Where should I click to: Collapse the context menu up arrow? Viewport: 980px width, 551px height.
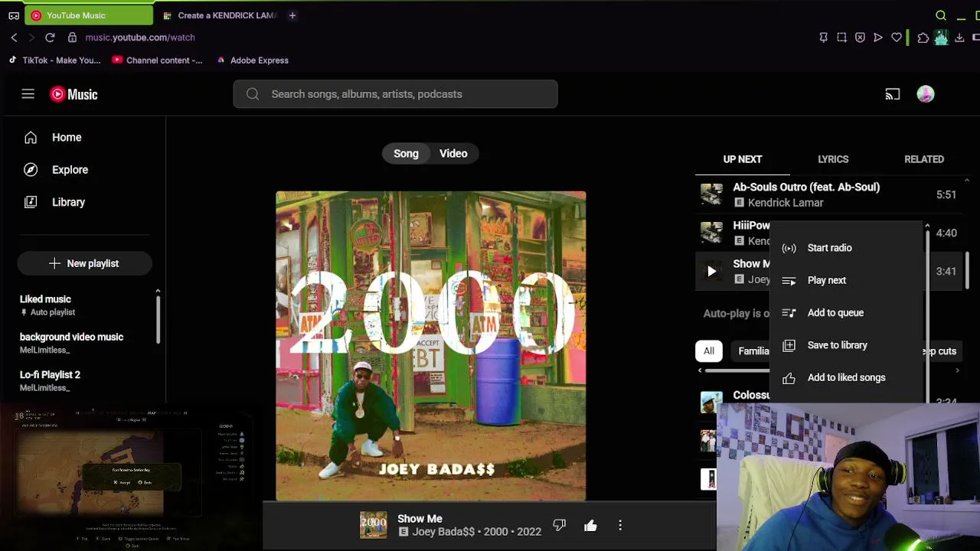coord(927,227)
